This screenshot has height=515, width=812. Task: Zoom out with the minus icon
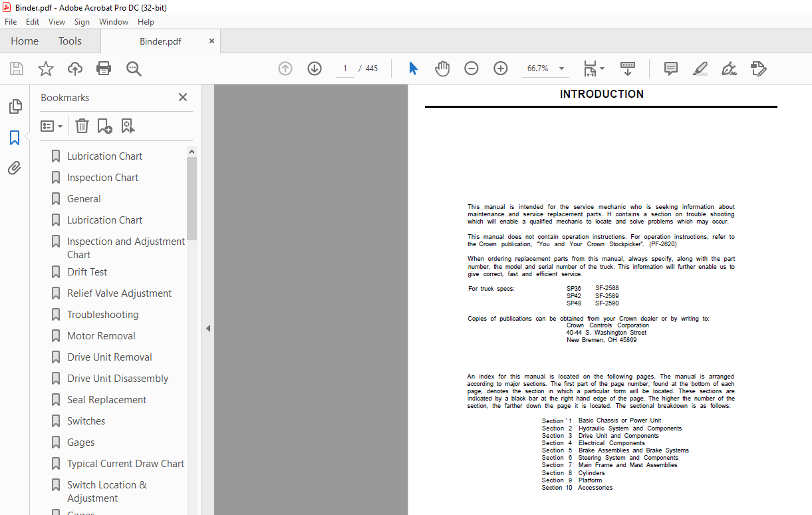click(x=472, y=69)
